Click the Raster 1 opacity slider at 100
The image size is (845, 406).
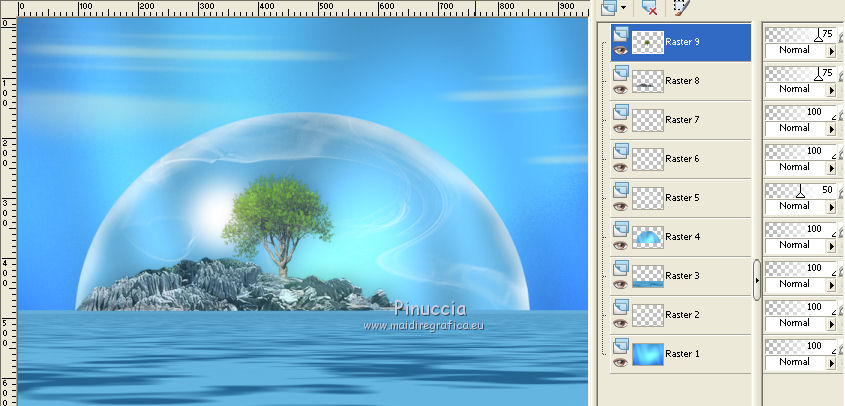pyautogui.click(x=800, y=347)
